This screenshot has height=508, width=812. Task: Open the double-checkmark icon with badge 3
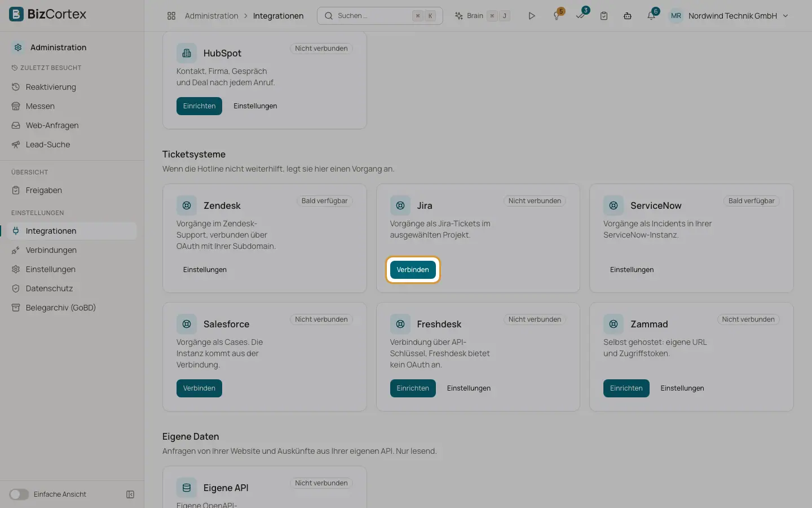click(x=581, y=15)
